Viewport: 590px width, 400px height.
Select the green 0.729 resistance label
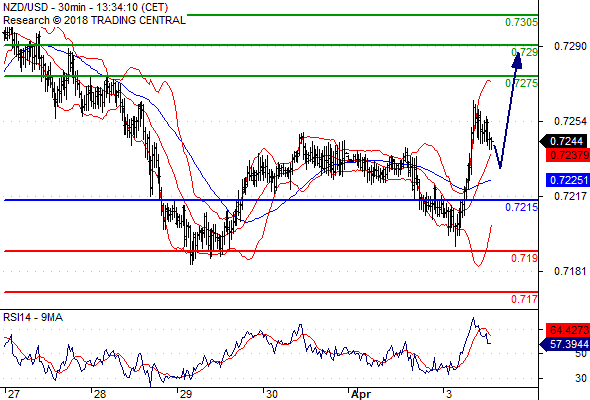pos(524,52)
